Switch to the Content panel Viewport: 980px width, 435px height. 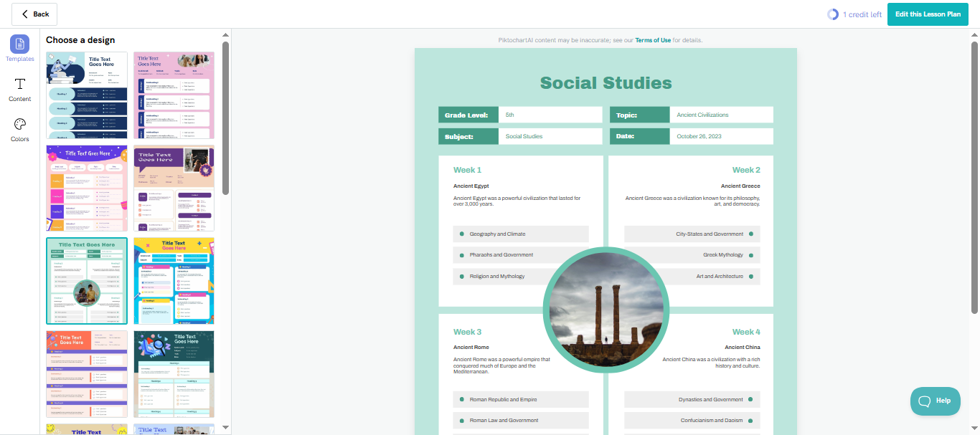tap(19, 89)
